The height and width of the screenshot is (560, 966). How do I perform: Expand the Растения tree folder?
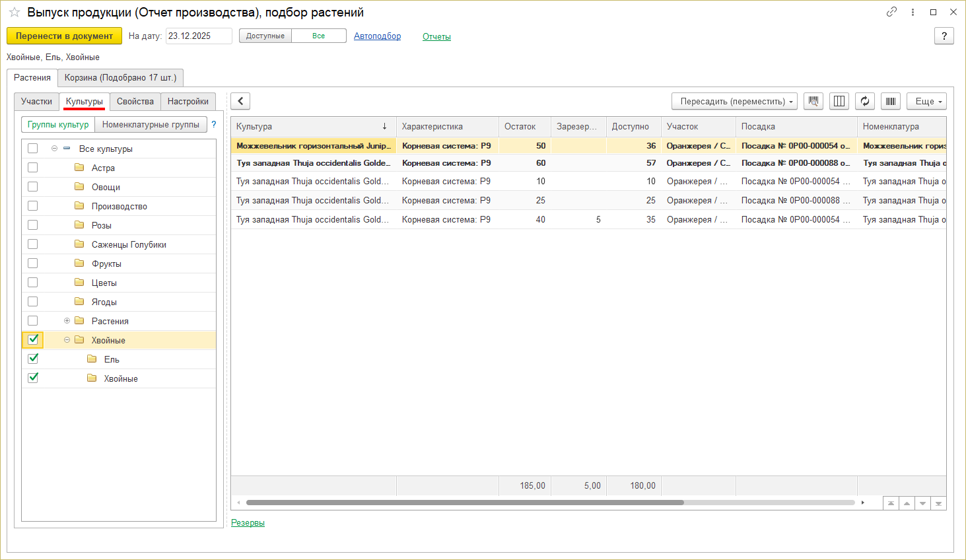67,321
